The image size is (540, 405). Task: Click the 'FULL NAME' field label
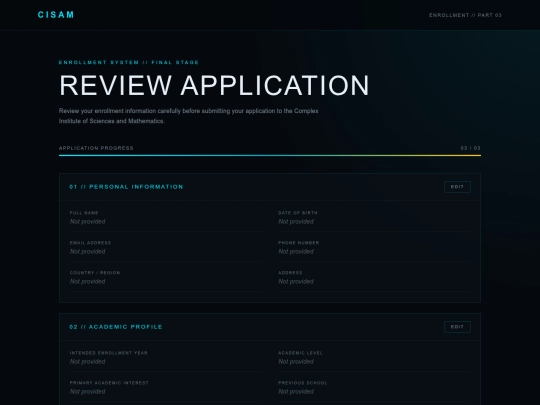84,213
